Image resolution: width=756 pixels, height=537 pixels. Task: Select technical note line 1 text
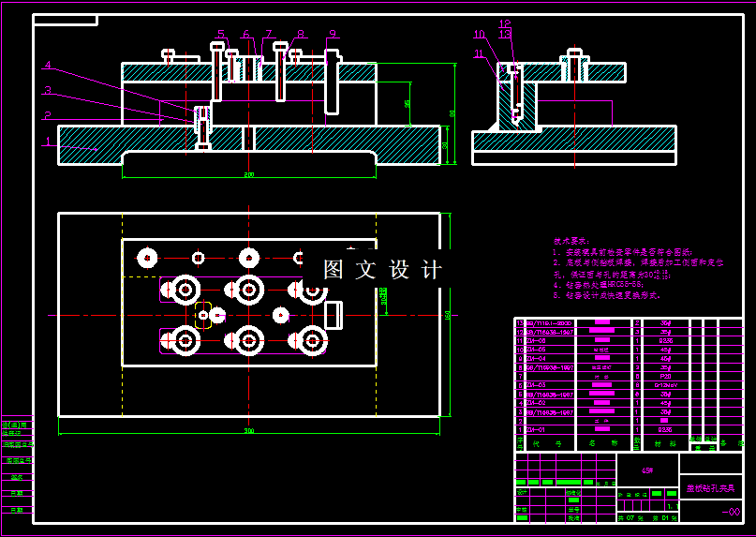tap(623, 252)
